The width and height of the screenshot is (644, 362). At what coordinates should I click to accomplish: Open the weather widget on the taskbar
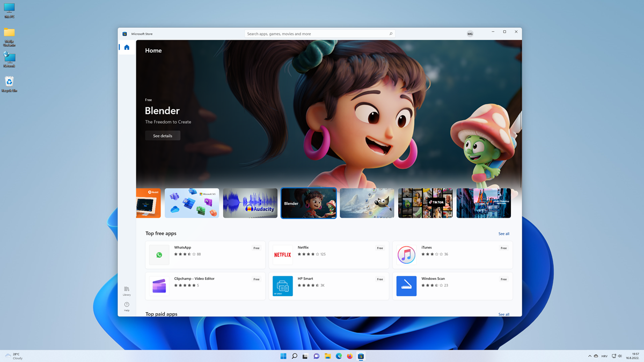[x=14, y=356]
